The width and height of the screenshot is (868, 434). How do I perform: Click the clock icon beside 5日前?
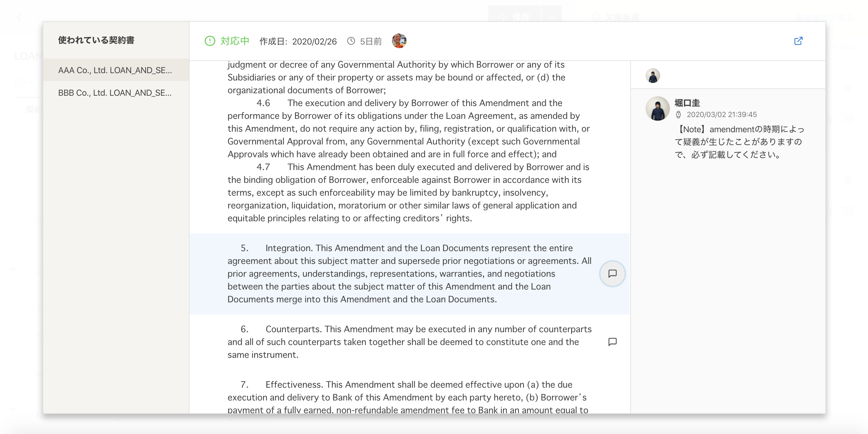(x=351, y=41)
